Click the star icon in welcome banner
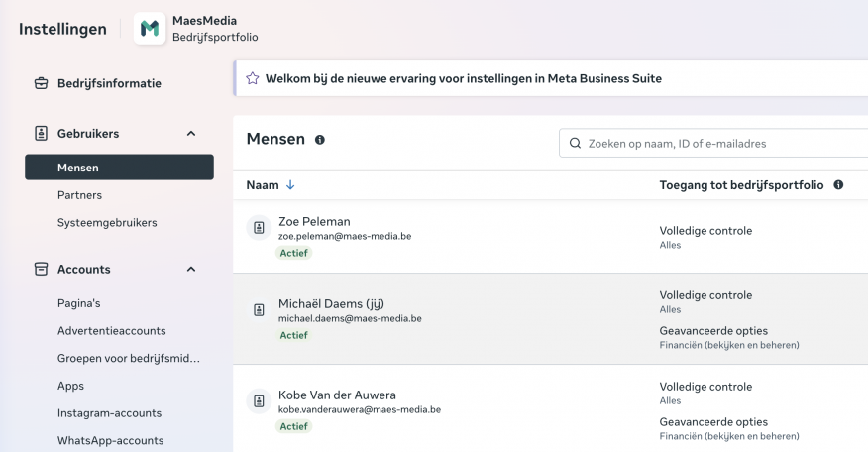 point(253,78)
